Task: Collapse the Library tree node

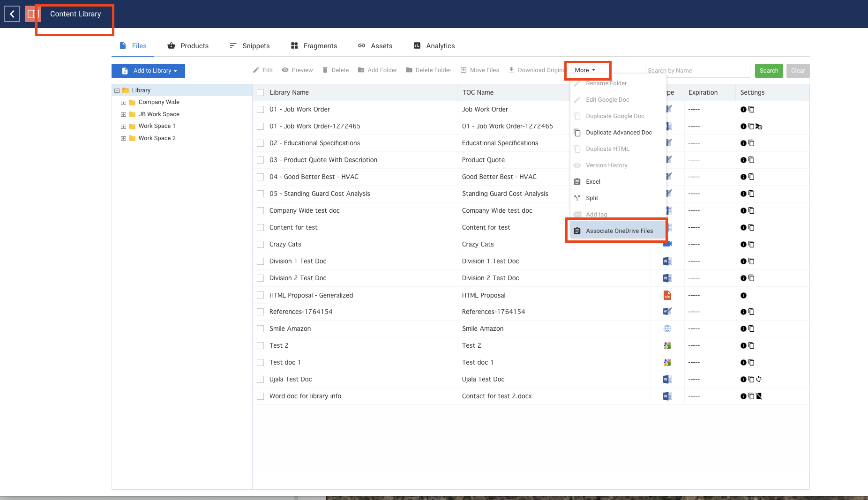Action: (116, 90)
